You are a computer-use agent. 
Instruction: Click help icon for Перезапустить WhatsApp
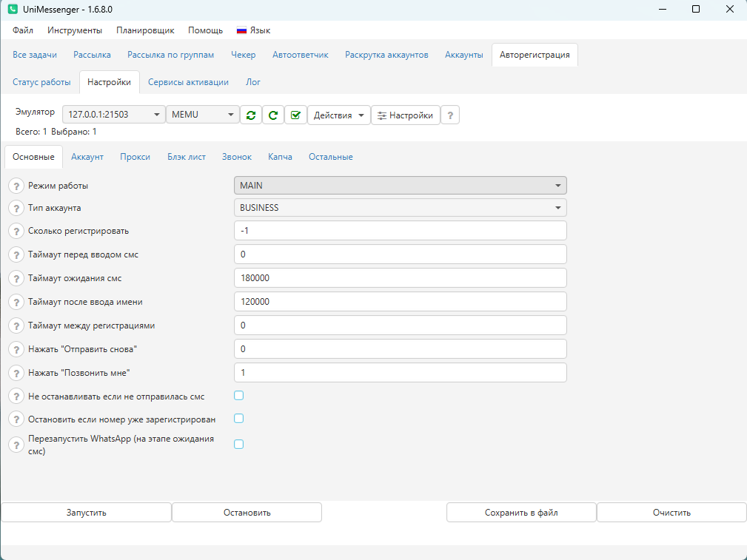click(16, 445)
